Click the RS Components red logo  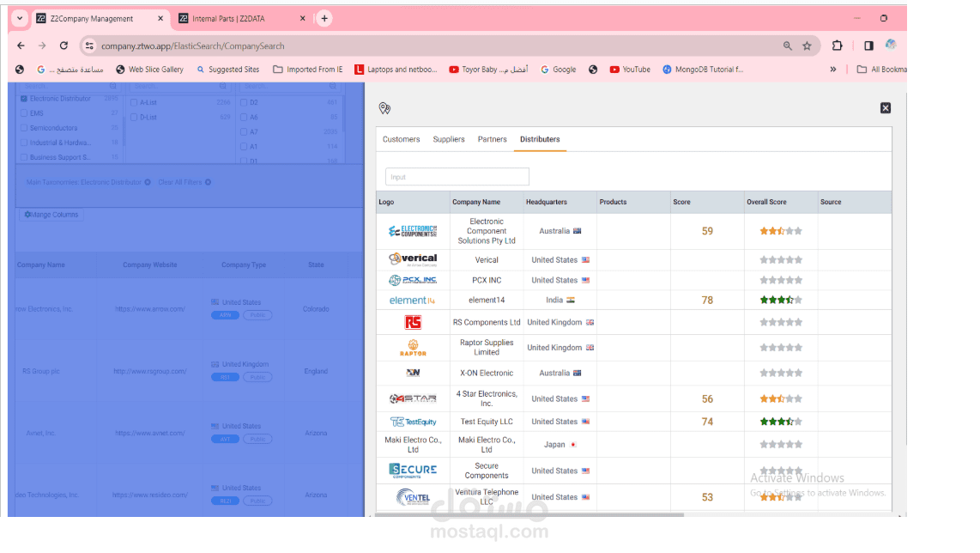pyautogui.click(x=413, y=322)
